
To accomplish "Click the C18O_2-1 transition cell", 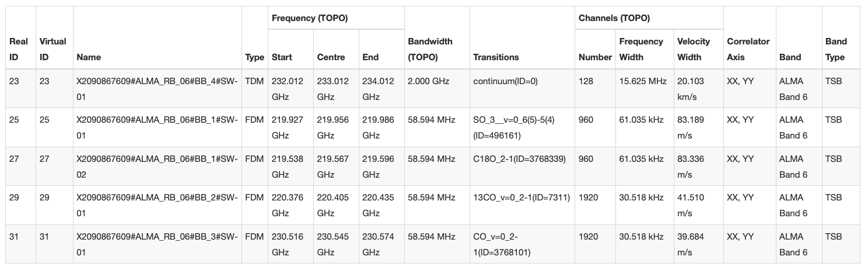I will pos(519,159).
